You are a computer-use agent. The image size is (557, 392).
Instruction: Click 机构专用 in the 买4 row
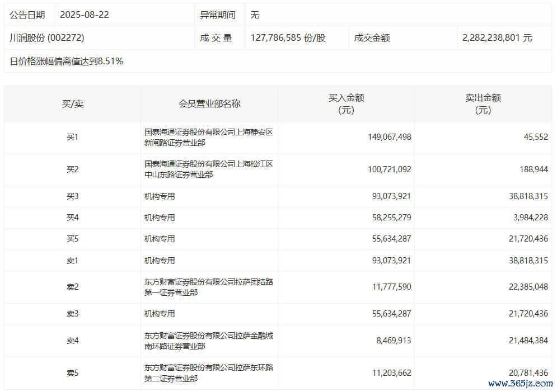160,218
